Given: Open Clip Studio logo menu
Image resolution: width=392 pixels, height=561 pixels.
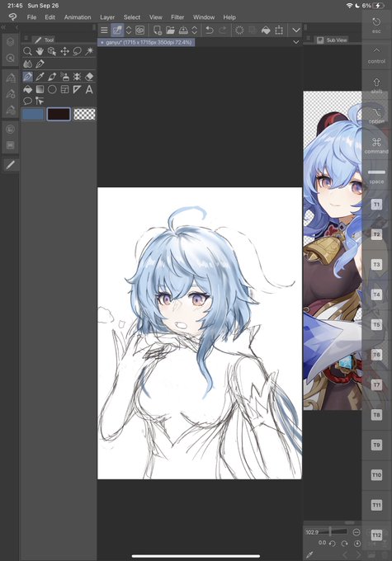Looking at the screenshot, I should tap(12, 16).
